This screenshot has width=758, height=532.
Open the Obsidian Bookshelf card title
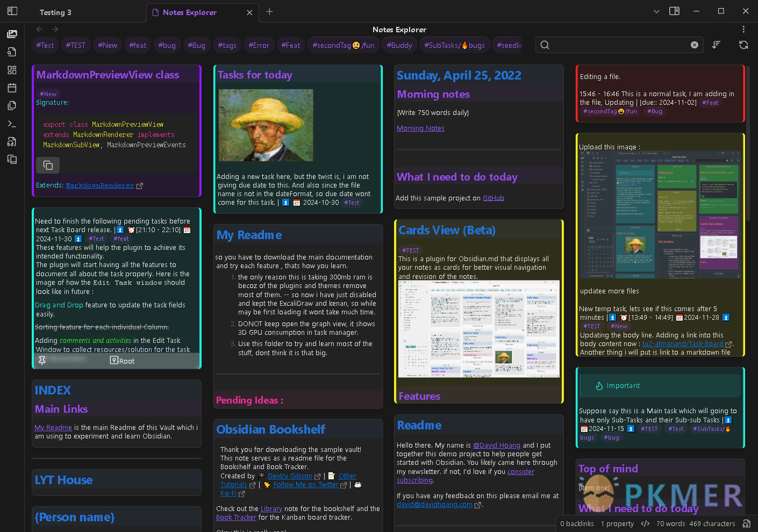pyautogui.click(x=271, y=429)
